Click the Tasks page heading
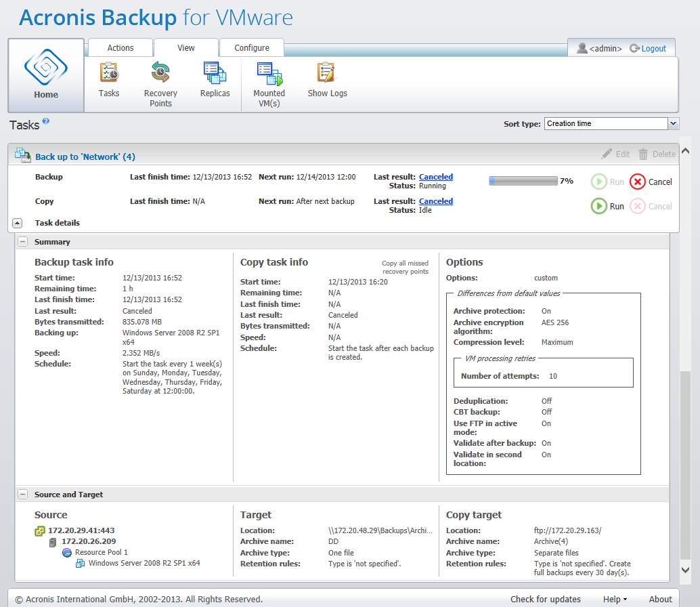 tap(24, 125)
